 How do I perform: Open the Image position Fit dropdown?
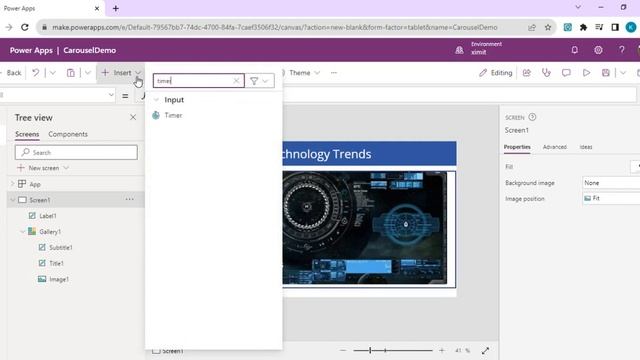coord(611,198)
